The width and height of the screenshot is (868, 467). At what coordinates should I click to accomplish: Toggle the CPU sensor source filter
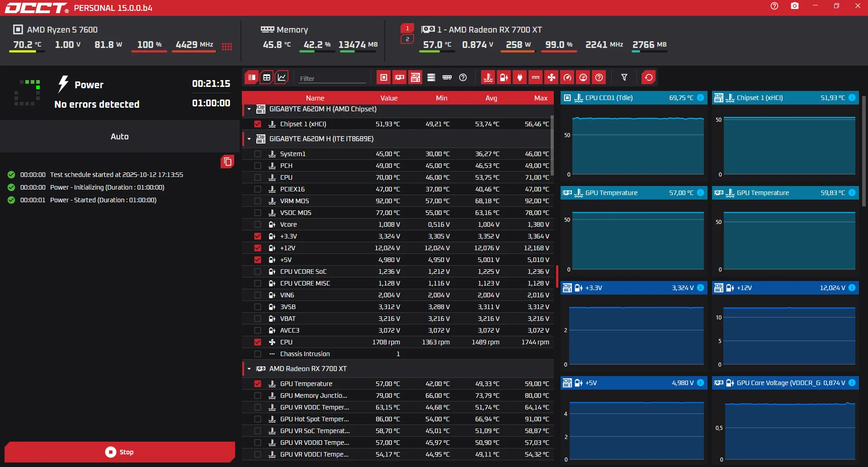point(384,77)
